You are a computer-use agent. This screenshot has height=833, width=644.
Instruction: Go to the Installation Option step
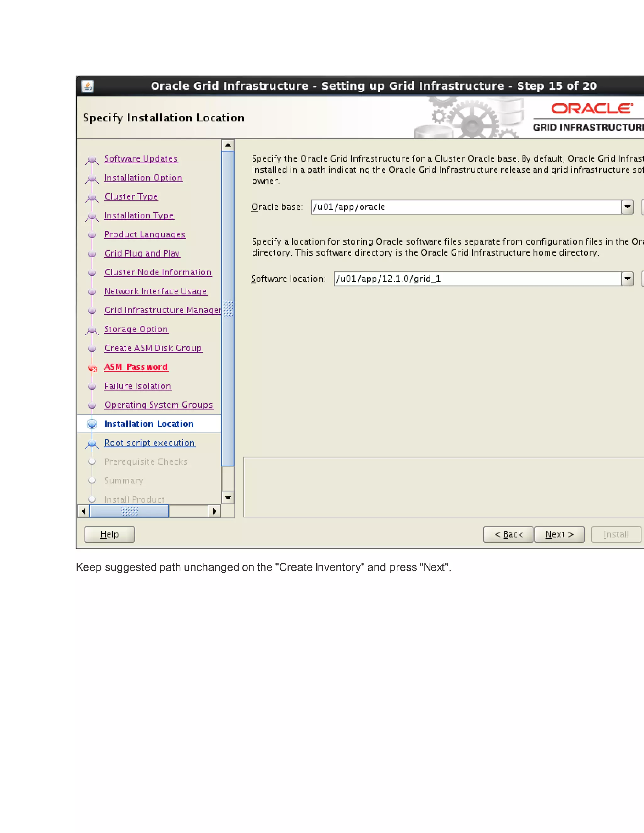pos(143,178)
